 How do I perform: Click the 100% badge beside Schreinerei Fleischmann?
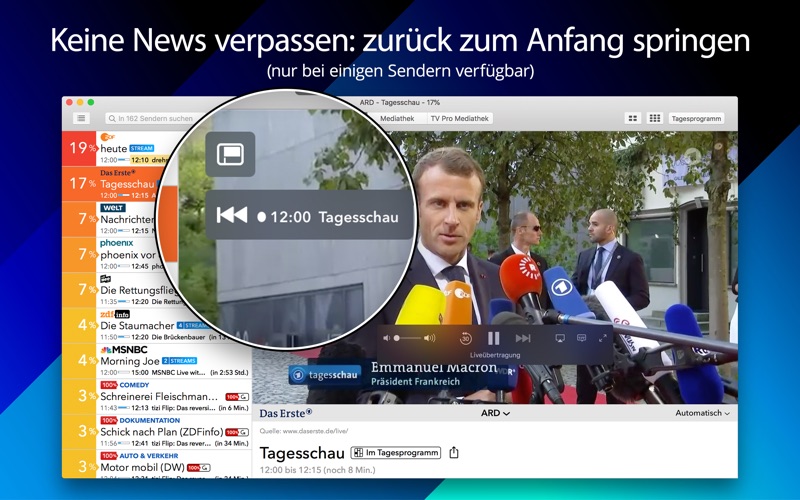click(237, 396)
